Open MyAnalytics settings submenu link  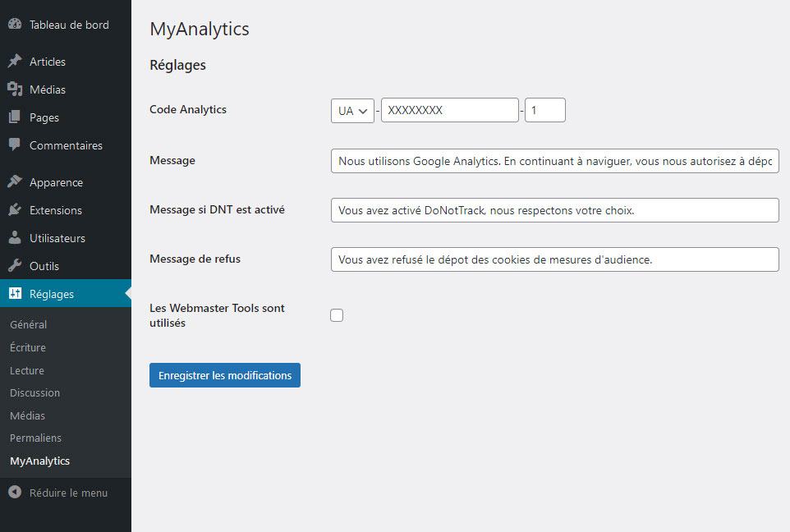click(x=39, y=461)
